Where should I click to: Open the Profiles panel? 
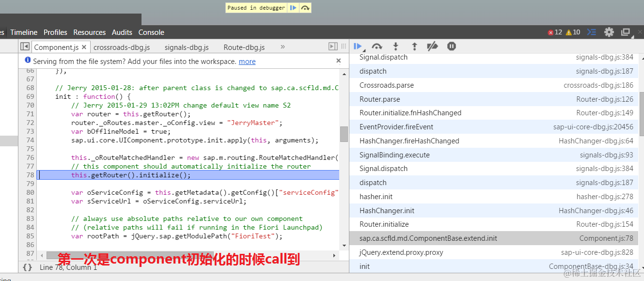(55, 32)
